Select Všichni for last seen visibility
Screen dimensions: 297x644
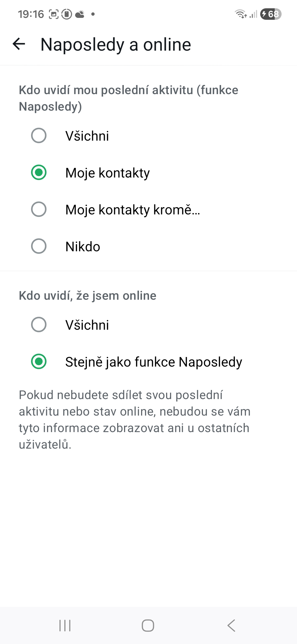39,136
